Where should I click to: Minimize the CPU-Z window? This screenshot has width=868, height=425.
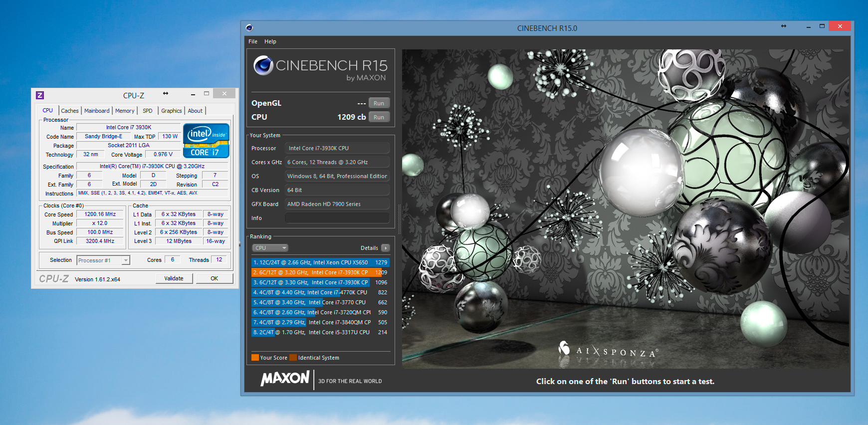pyautogui.click(x=193, y=94)
